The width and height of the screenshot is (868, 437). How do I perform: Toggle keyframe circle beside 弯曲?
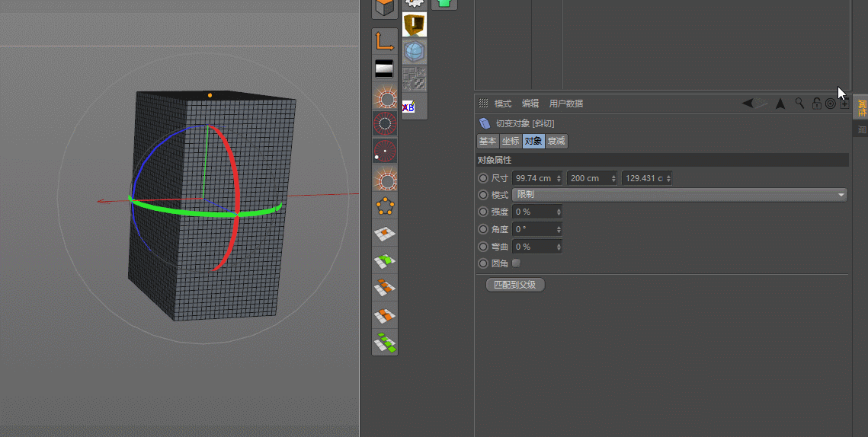(x=483, y=246)
